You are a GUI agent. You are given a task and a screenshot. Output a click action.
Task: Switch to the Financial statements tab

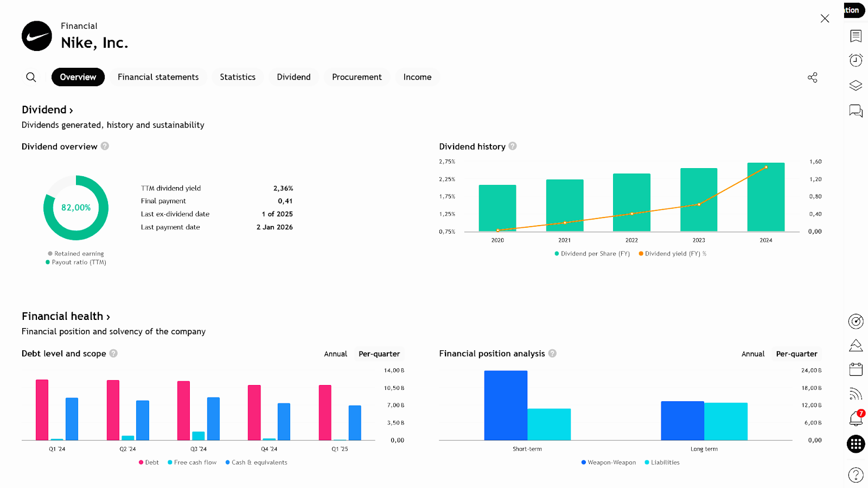point(158,77)
